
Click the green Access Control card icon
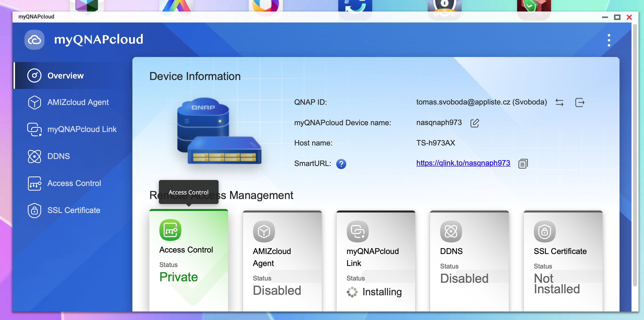[x=170, y=230]
